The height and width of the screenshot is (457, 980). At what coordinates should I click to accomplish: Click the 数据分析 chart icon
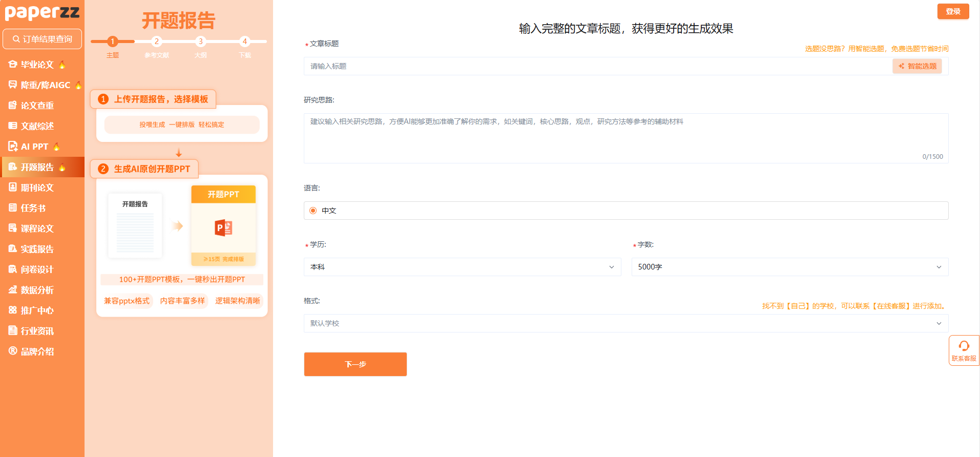point(13,290)
